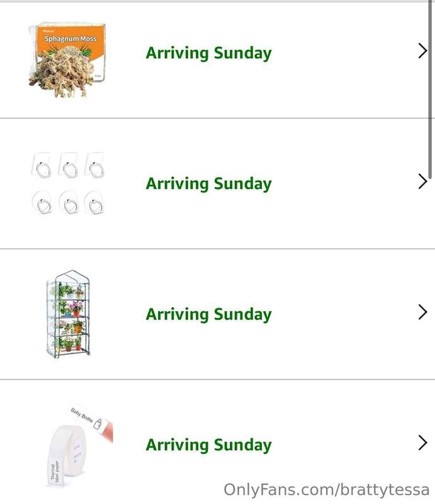Expand the adhesive hooks order with its chevron
Image resolution: width=435 pixels, height=504 pixels.
[422, 181]
